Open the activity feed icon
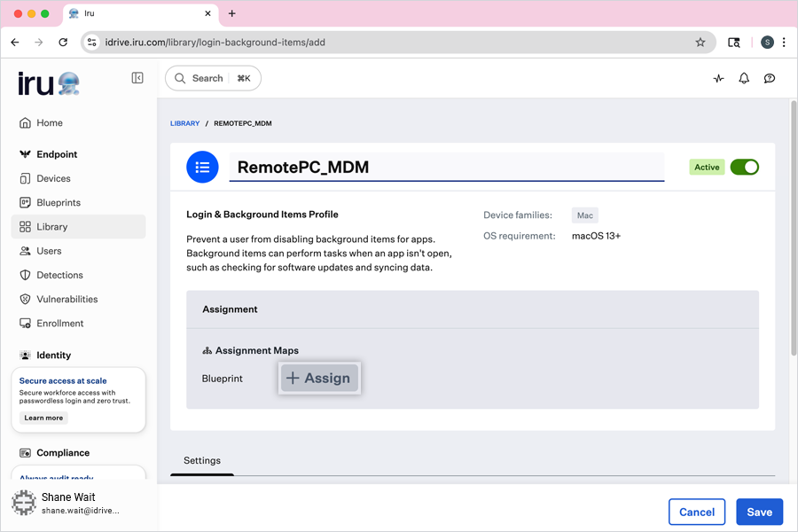Viewport: 798px width, 532px height. [x=718, y=78]
